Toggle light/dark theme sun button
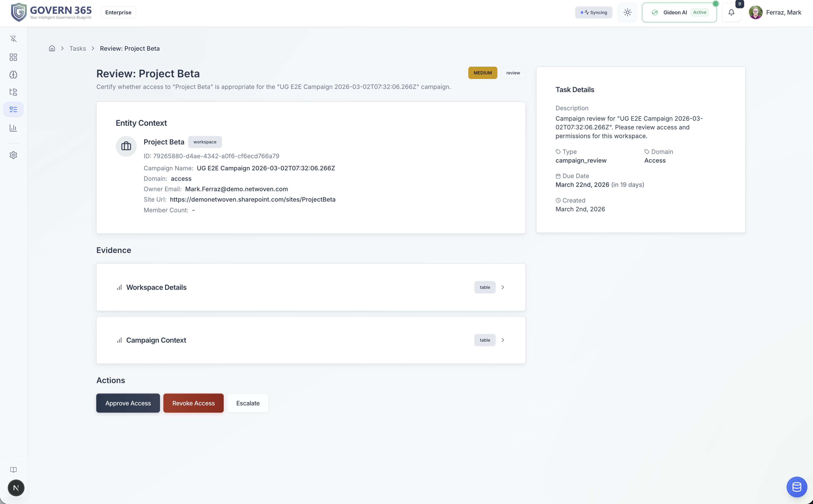Image resolution: width=813 pixels, height=504 pixels. (627, 13)
